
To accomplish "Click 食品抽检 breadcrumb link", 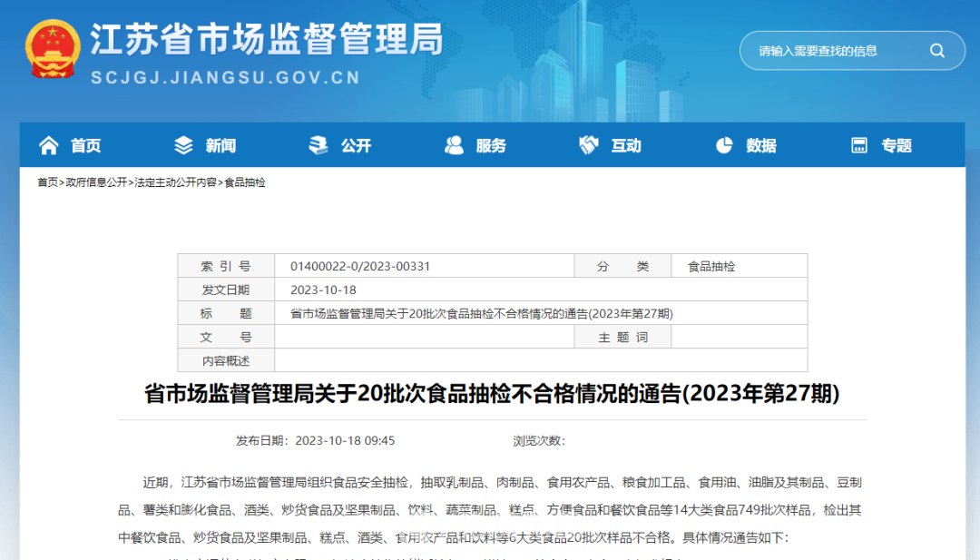I will [x=245, y=182].
